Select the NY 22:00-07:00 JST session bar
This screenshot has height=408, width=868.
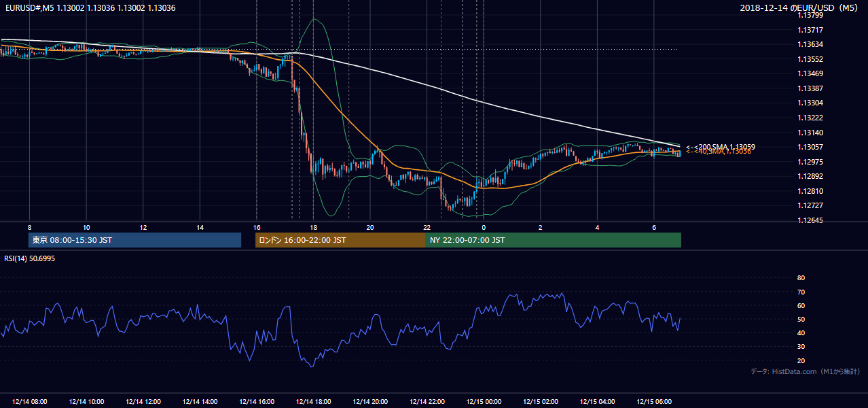554,240
